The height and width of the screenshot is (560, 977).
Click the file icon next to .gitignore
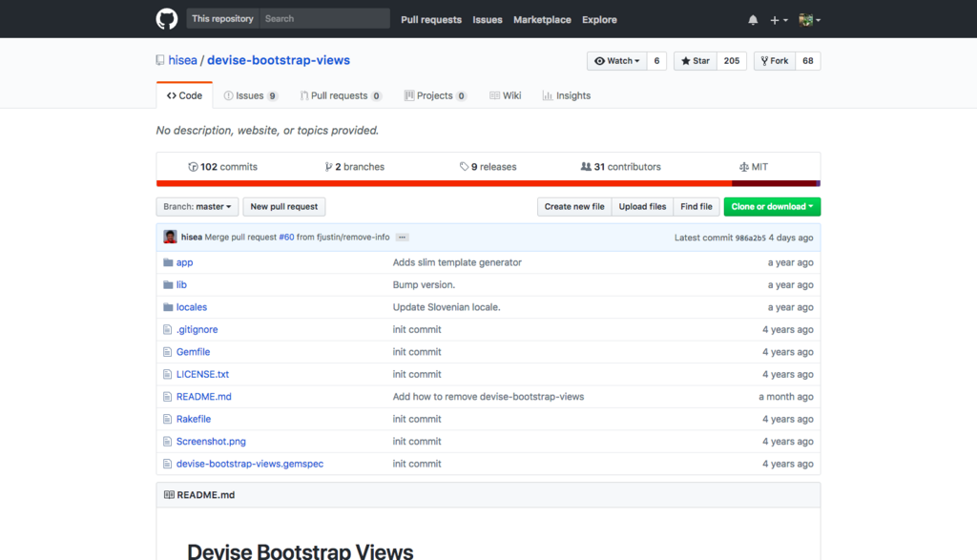167,329
